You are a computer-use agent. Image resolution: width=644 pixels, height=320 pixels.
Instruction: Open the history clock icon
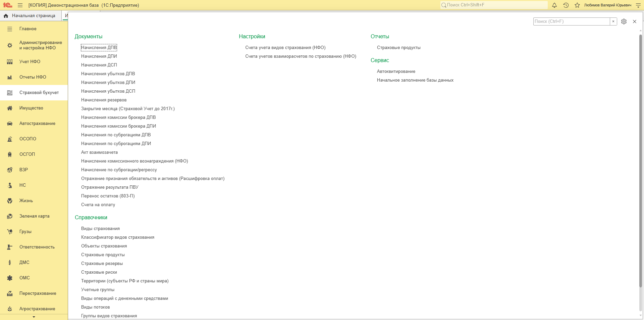[x=566, y=5]
